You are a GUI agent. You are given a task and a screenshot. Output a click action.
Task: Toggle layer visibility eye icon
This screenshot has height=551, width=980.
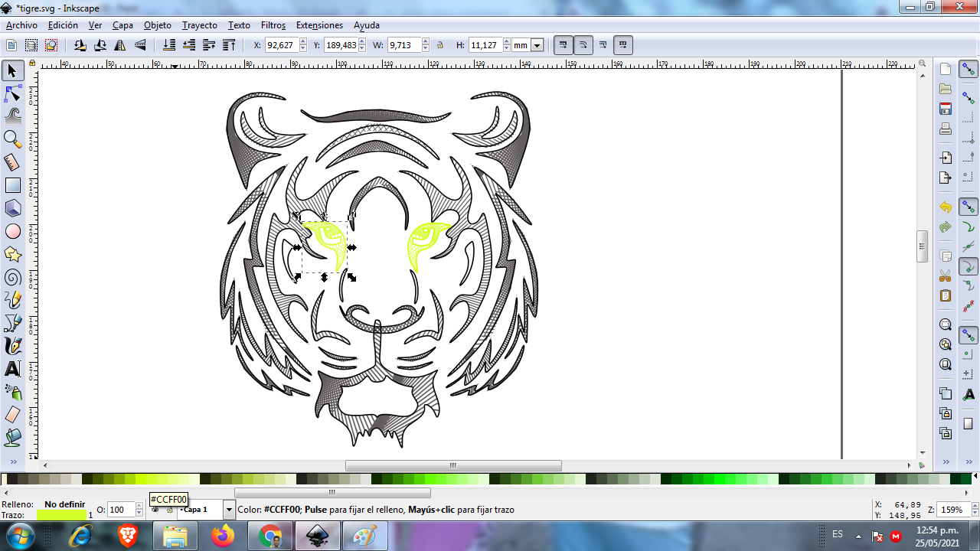pyautogui.click(x=155, y=510)
